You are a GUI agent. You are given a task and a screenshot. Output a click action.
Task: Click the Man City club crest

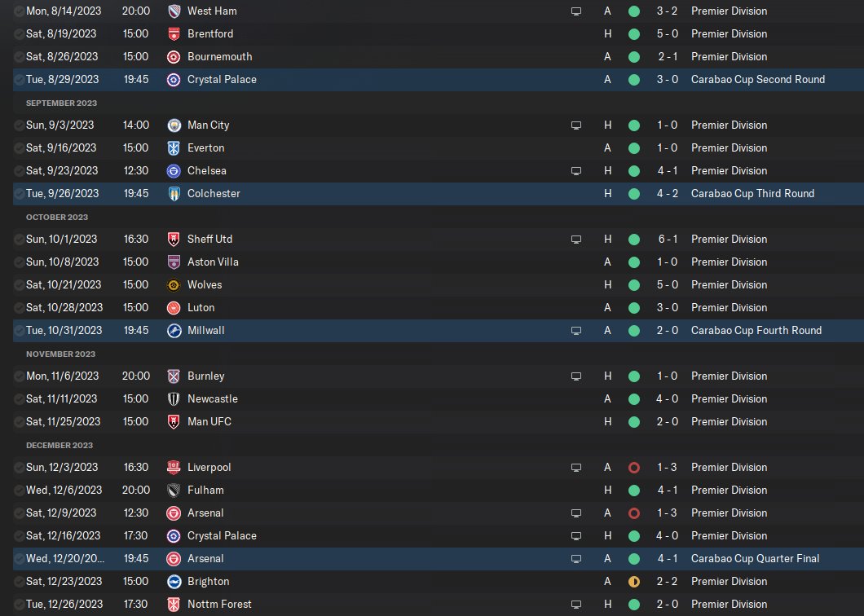(174, 125)
